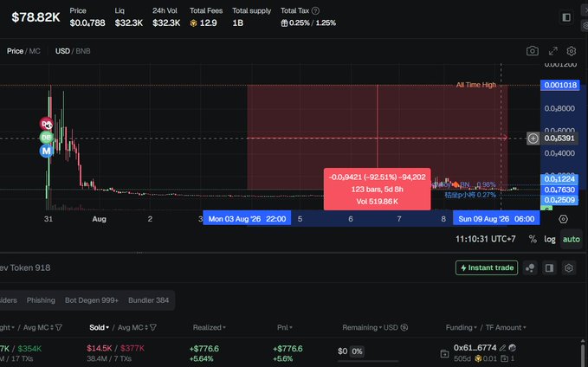Toggle the side panel layout icon at top right
Image resolution: width=588 pixels, height=367 pixels.
tap(566, 17)
